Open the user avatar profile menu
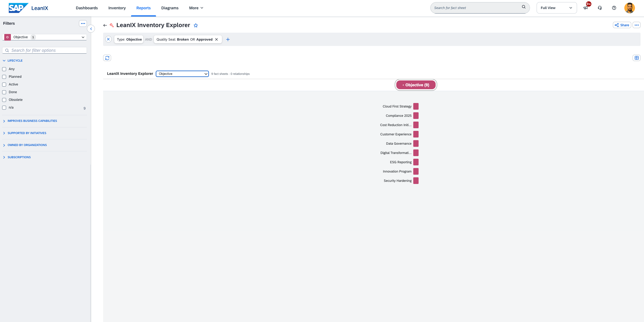 pyautogui.click(x=629, y=8)
